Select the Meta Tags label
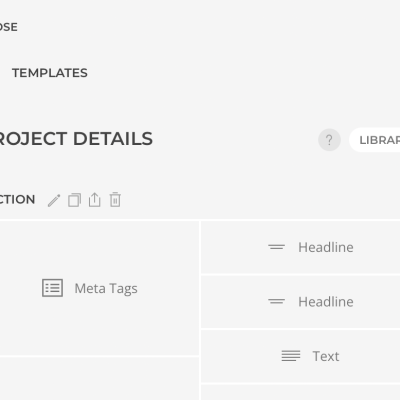The image size is (400, 400). click(106, 289)
